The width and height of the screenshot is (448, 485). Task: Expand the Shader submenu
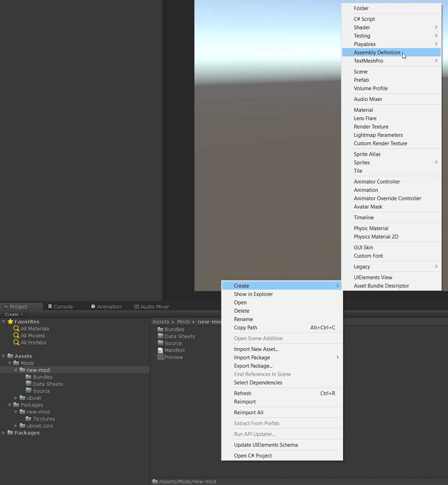tap(391, 28)
